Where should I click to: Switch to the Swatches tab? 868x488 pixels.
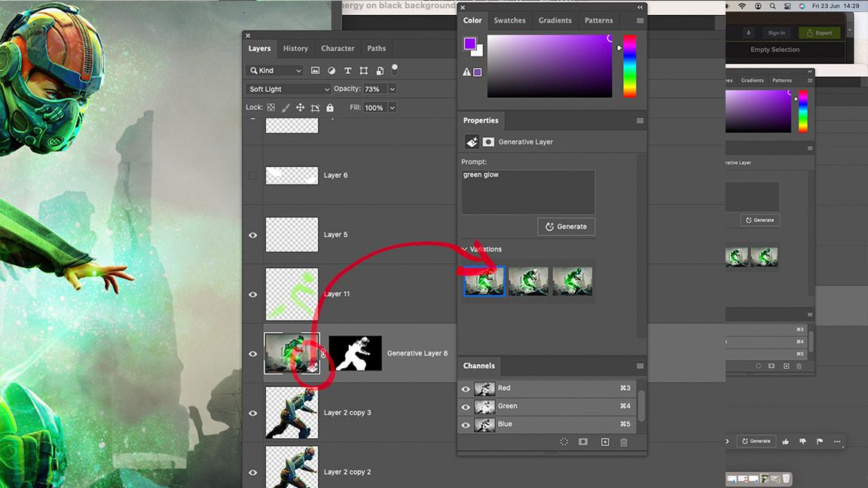[509, 20]
